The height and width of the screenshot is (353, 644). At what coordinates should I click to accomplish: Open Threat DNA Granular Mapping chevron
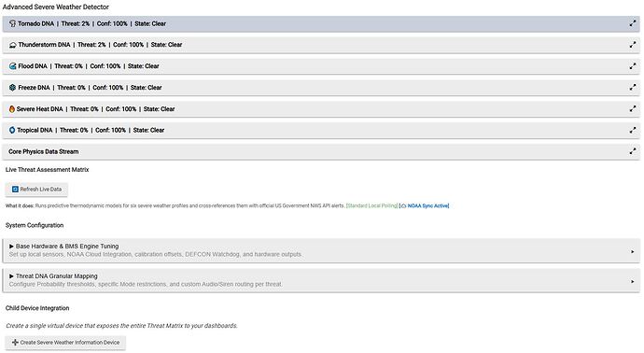pos(633,281)
